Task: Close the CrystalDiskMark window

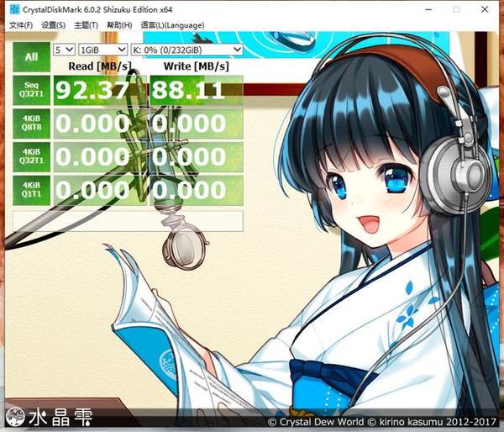Action: click(485, 9)
